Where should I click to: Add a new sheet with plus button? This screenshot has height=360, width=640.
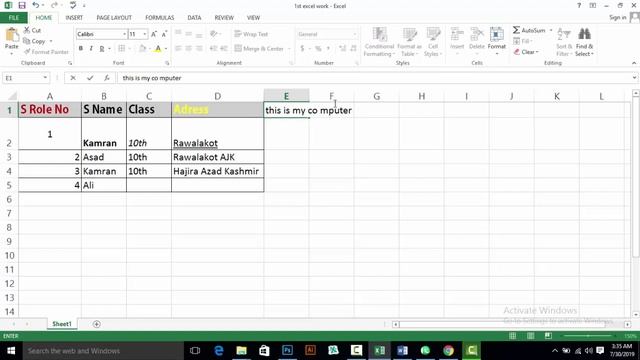point(96,324)
